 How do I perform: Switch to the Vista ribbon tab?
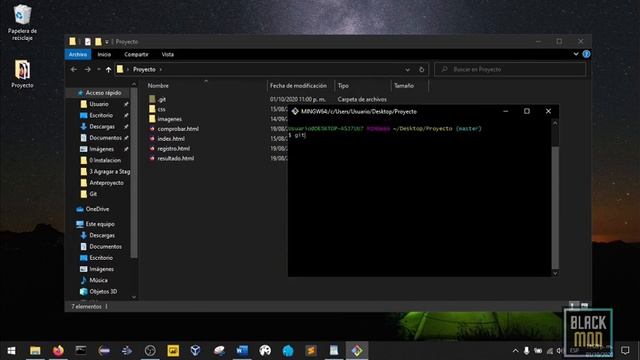tap(167, 54)
